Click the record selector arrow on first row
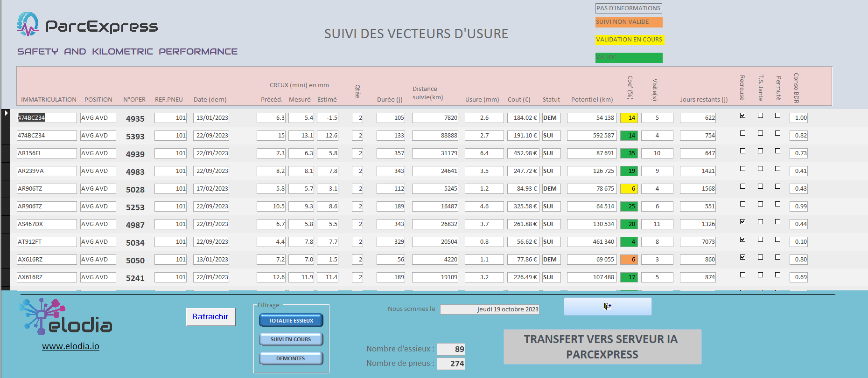Viewport: 868px width, 378px height. tap(6, 113)
